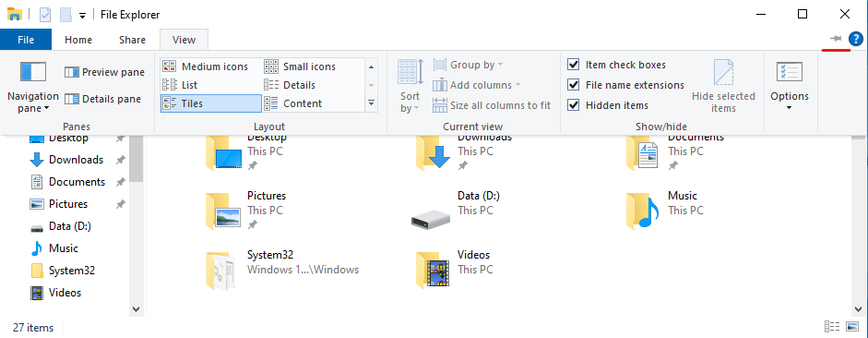Image resolution: width=868 pixels, height=338 pixels.
Task: Pin the ribbon open with the pin icon
Action: click(x=836, y=39)
